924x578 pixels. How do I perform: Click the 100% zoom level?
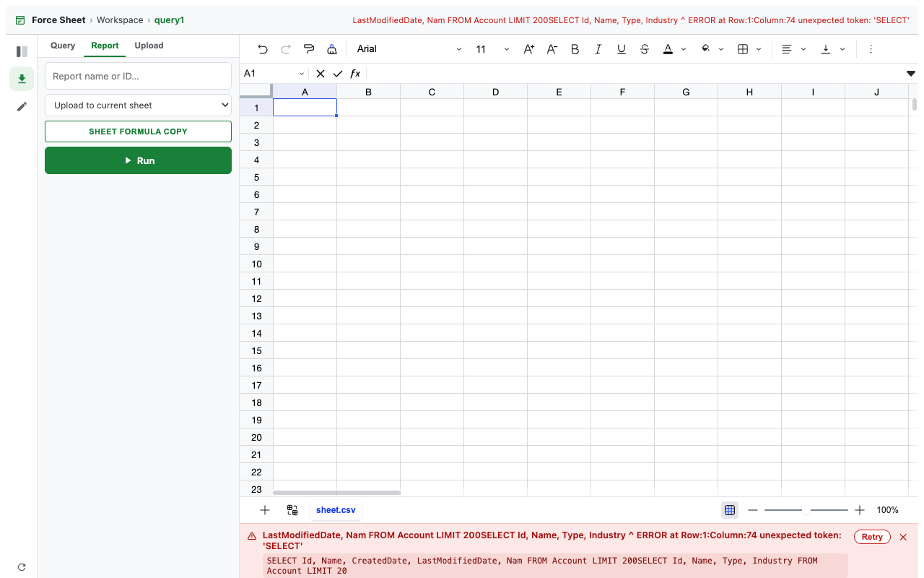(x=887, y=510)
